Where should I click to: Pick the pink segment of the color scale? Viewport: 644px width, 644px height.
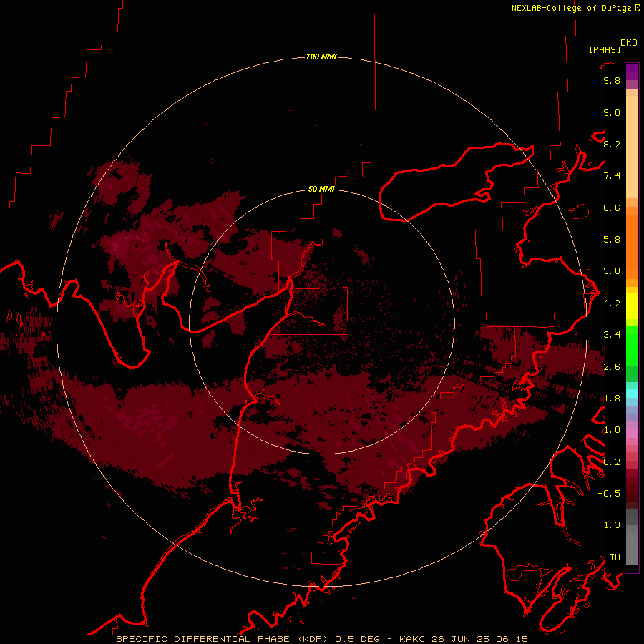(x=632, y=434)
